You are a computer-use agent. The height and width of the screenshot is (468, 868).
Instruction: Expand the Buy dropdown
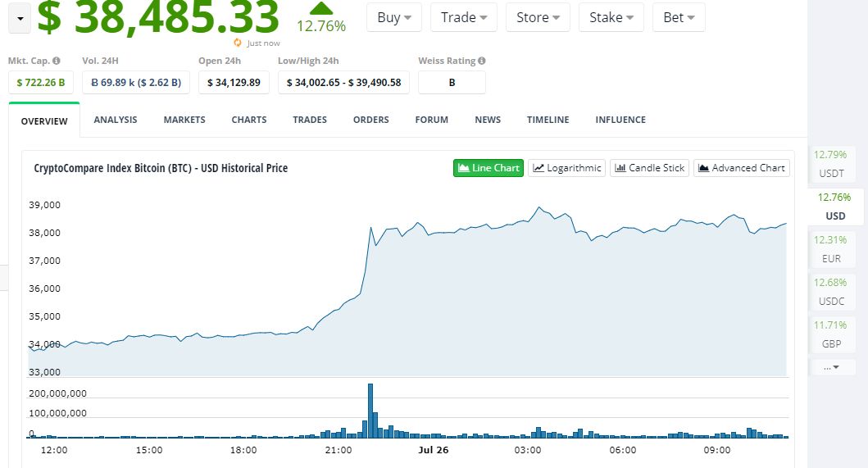click(394, 17)
